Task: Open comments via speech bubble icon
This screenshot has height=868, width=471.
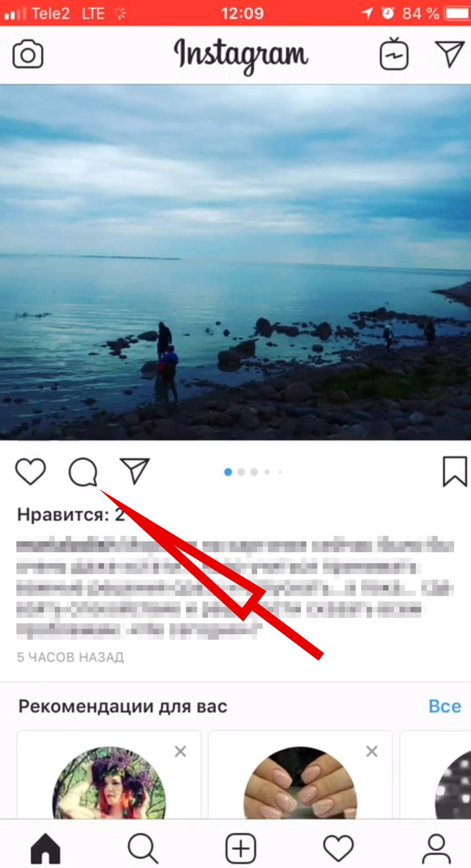Action: 83,472
